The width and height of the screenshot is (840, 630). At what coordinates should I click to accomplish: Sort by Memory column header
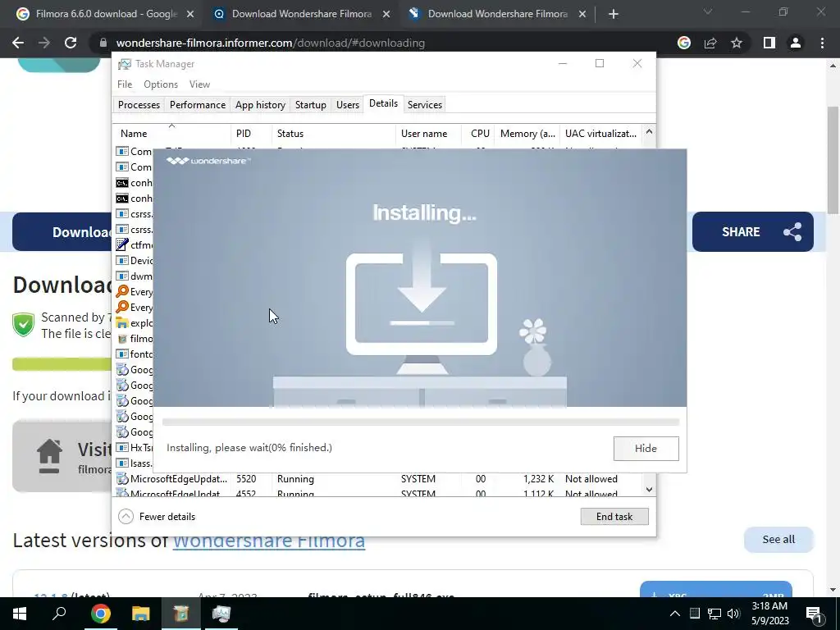pos(527,134)
